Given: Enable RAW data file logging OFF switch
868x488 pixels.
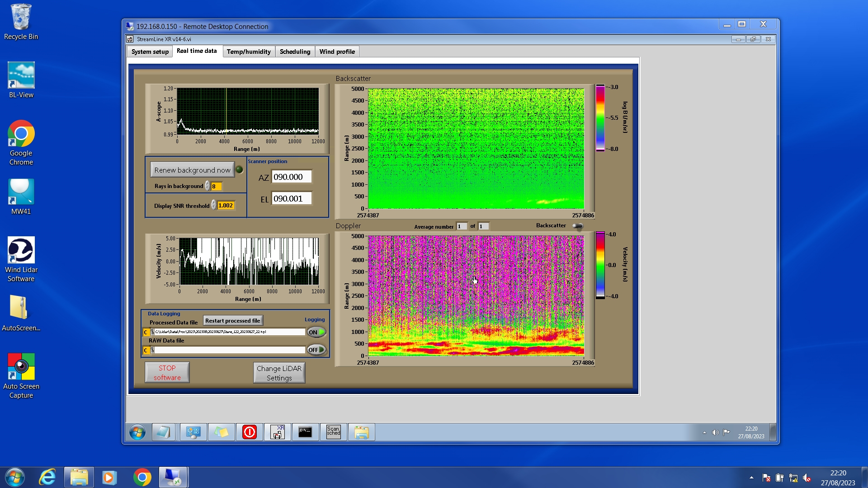Looking at the screenshot, I should click(x=316, y=350).
